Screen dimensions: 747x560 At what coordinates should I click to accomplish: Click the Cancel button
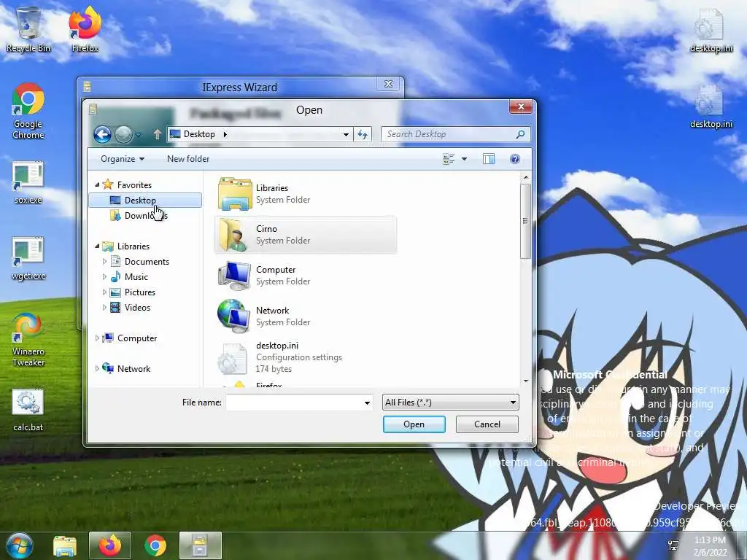pos(487,424)
